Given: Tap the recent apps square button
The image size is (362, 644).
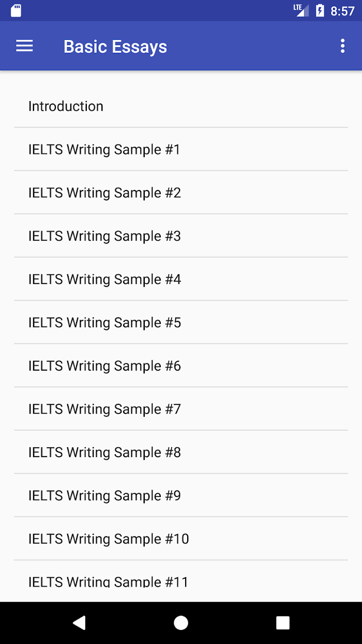Looking at the screenshot, I should point(283,623).
